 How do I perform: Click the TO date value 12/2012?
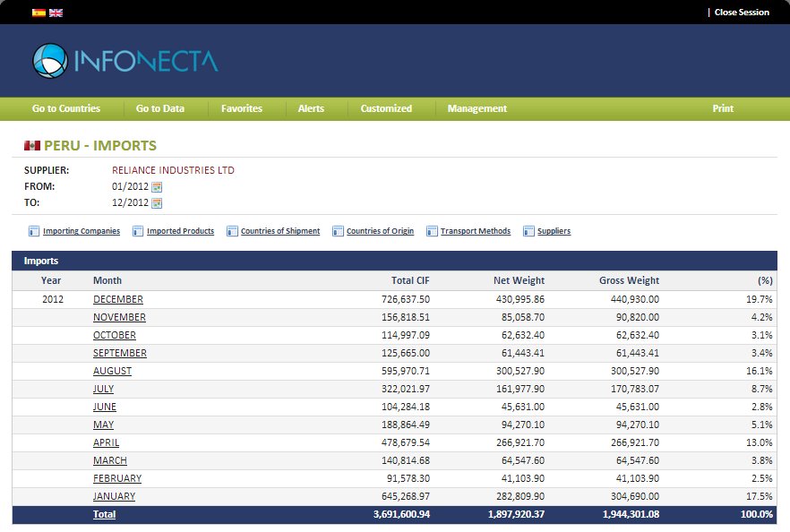(x=130, y=203)
